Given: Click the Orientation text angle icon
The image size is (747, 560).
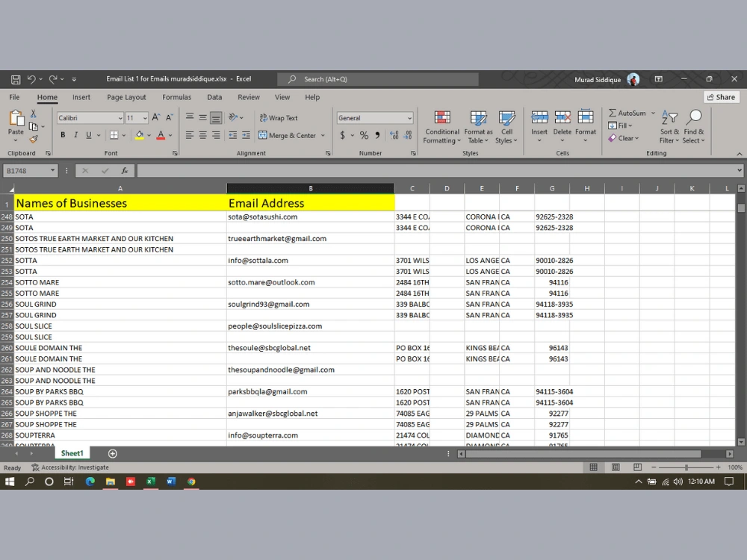Looking at the screenshot, I should coord(233,118).
